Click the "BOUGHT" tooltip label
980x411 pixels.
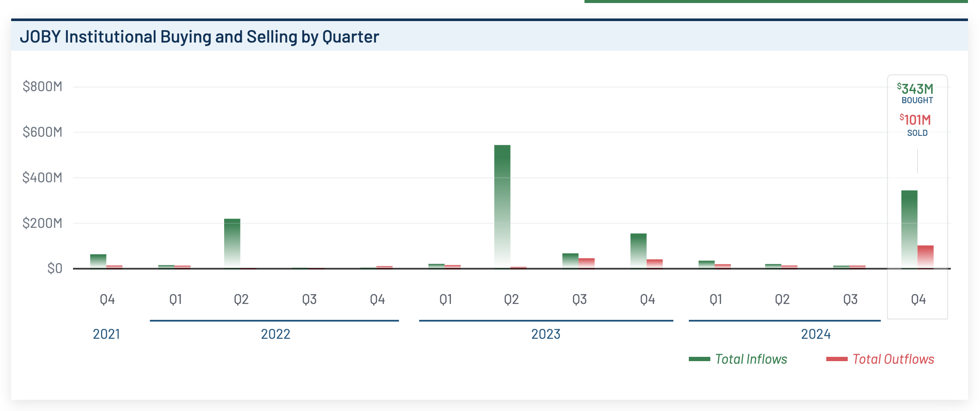(917, 100)
